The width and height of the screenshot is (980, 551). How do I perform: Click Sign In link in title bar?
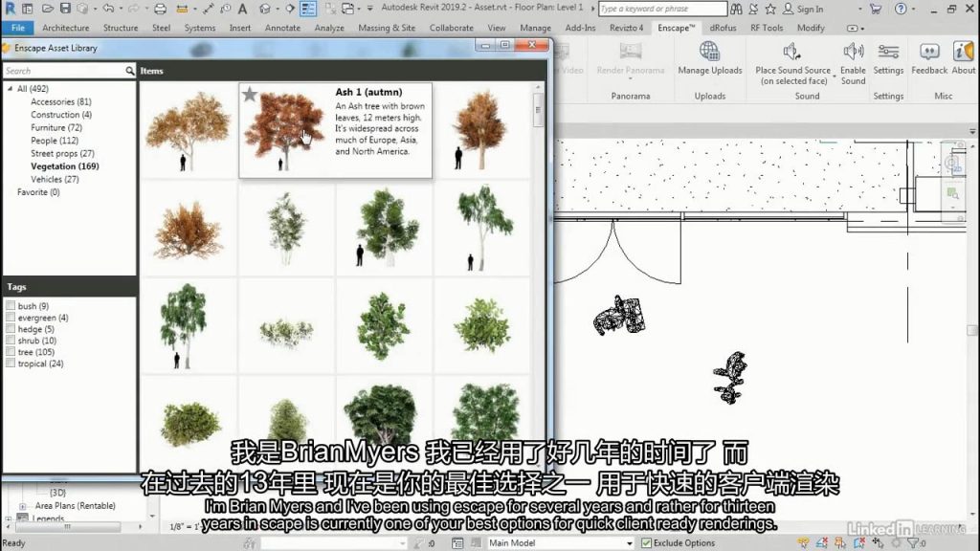[x=810, y=9]
